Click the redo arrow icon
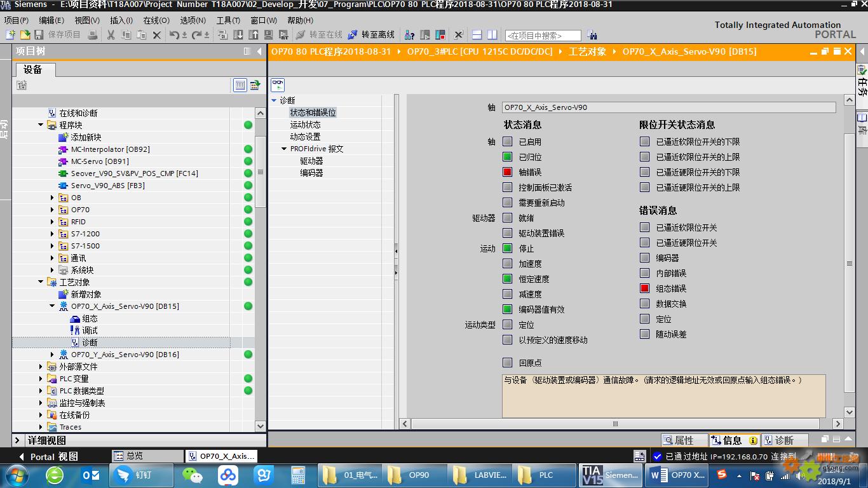Viewport: 868px width, 488px height. 196,35
